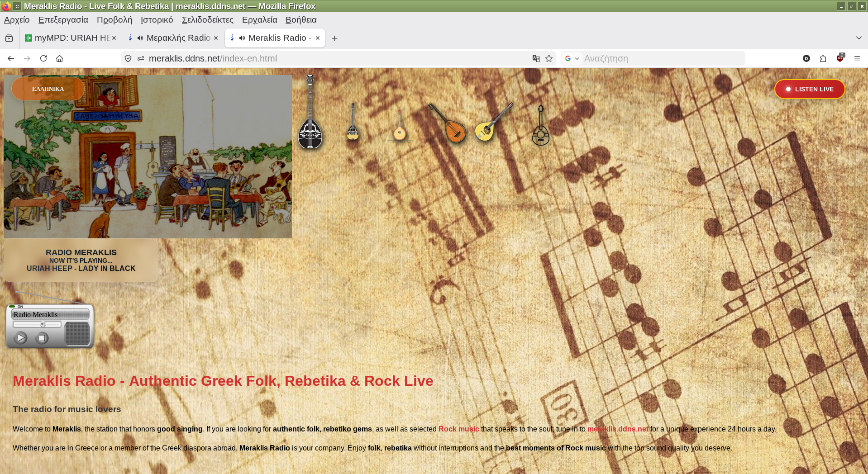Toggle the green ON indicator on the radio
The height and width of the screenshot is (474, 868).
click(x=12, y=307)
